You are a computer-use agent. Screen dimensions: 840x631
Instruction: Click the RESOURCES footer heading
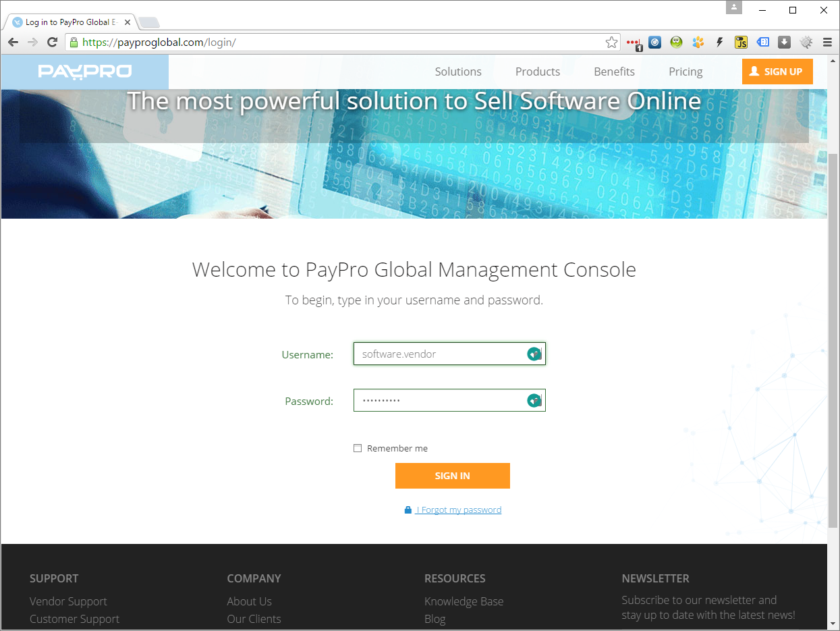[x=455, y=578]
